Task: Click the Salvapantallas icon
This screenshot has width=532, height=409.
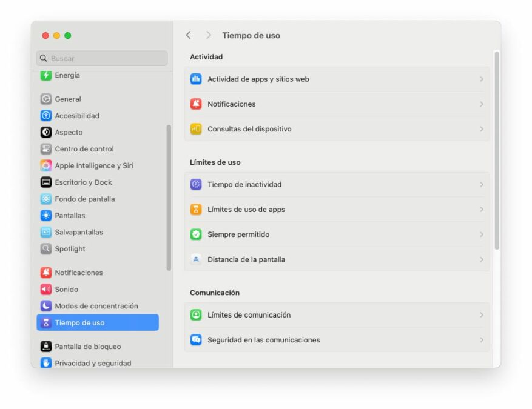Action: (46, 232)
